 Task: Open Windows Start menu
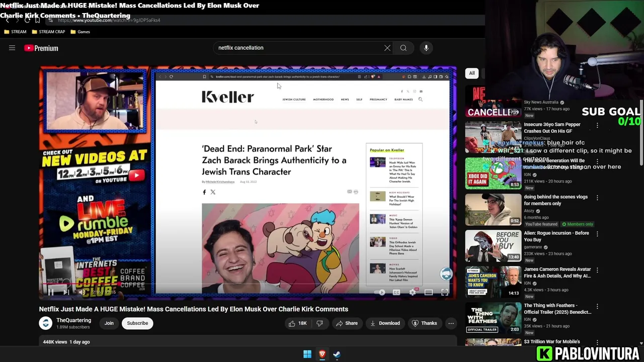(307, 354)
